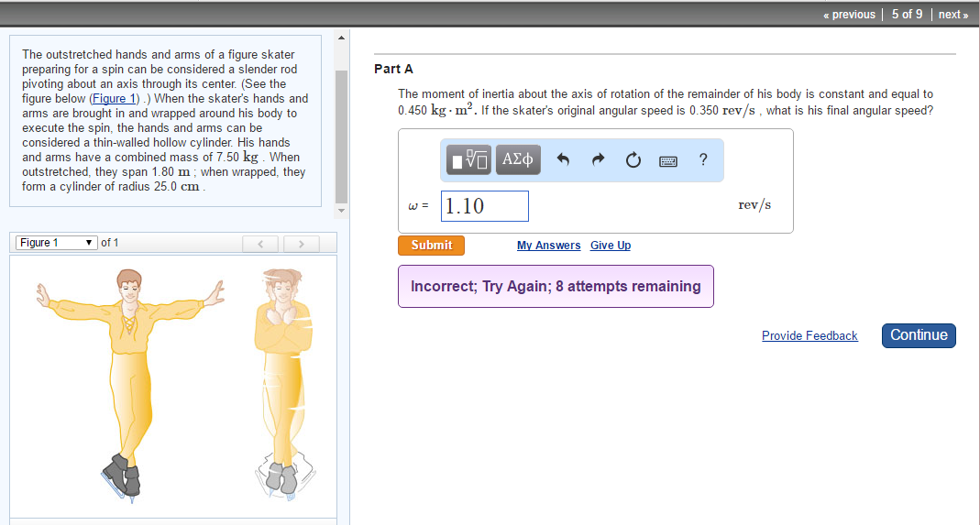Click the redo arrow in answer toolbar
The height and width of the screenshot is (525, 980).
pyautogui.click(x=599, y=160)
